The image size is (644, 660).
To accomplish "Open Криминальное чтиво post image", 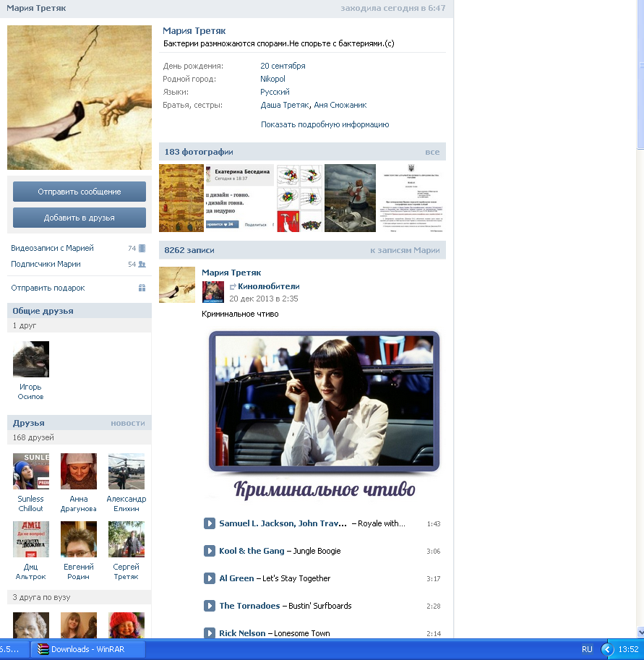I will 324,416.
